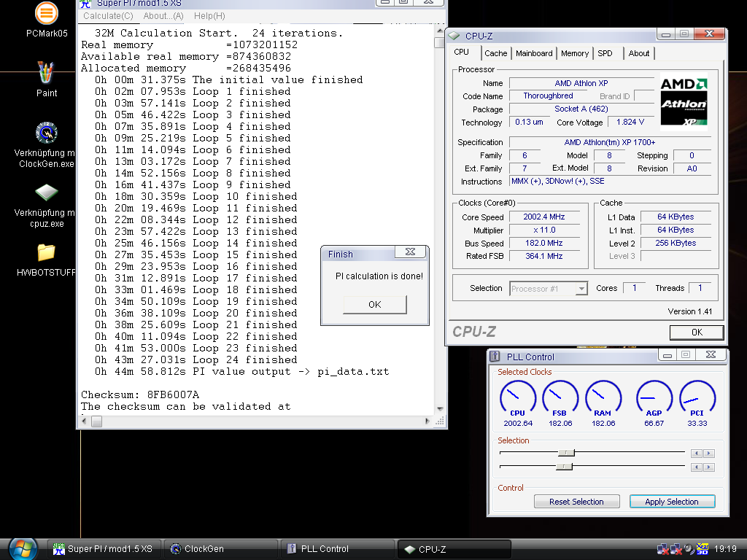Click lower slider left arrow in PLL Control
The width and height of the screenshot is (747, 560).
697,467
